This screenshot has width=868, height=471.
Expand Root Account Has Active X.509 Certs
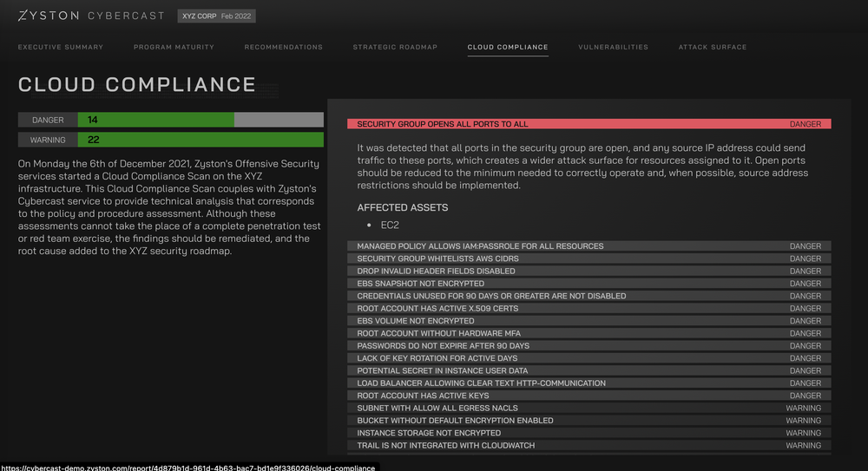pyautogui.click(x=589, y=308)
